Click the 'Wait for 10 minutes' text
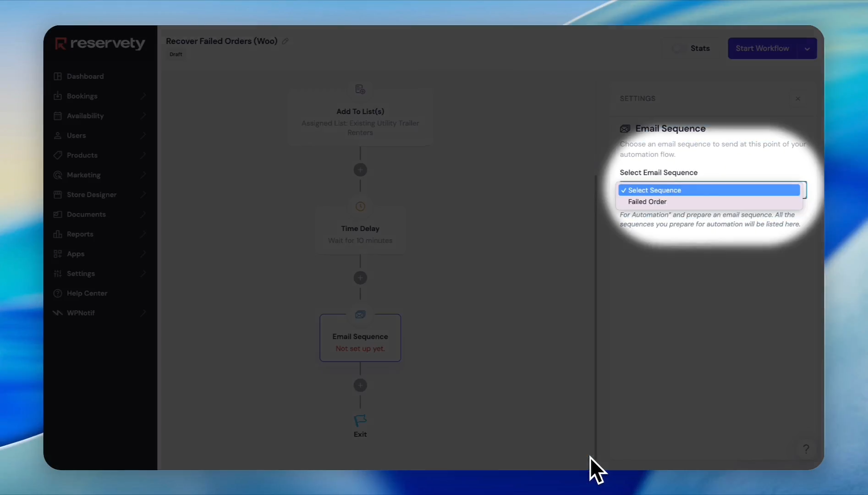Viewport: 868px width, 495px height. (360, 240)
